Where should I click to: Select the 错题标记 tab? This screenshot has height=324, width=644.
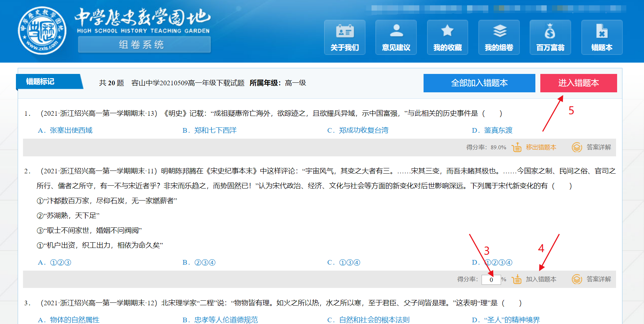pyautogui.click(x=40, y=82)
